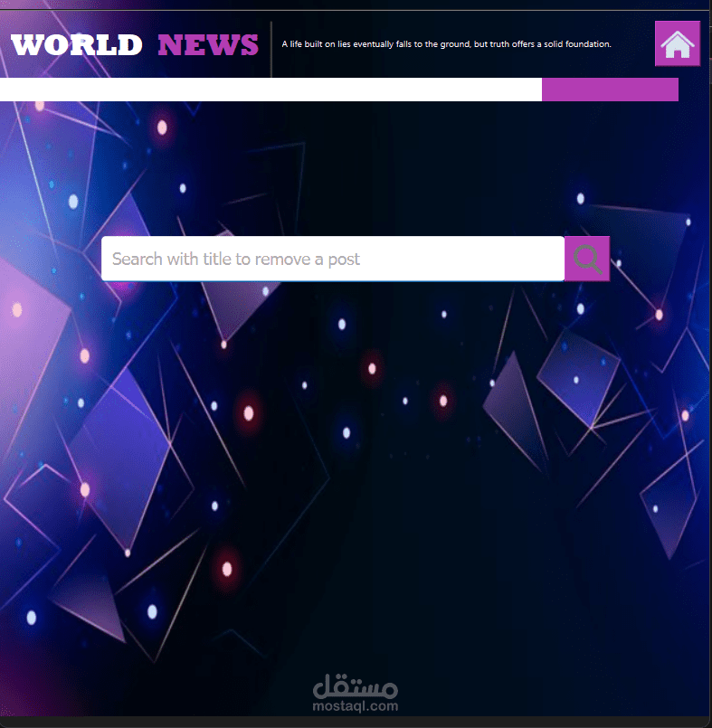
Task: Select the tagline 'A life built on lies…'
Action: click(x=446, y=44)
